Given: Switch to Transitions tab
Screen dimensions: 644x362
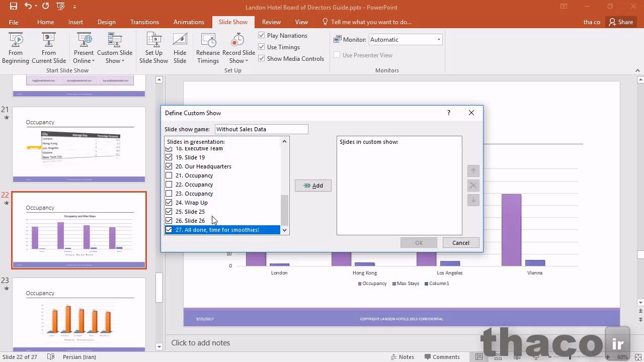Looking at the screenshot, I should tap(144, 22).
